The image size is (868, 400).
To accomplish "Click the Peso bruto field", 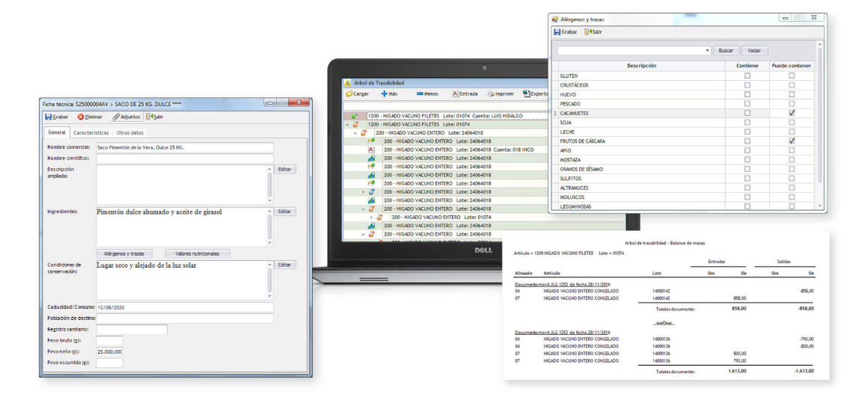I will (109, 340).
